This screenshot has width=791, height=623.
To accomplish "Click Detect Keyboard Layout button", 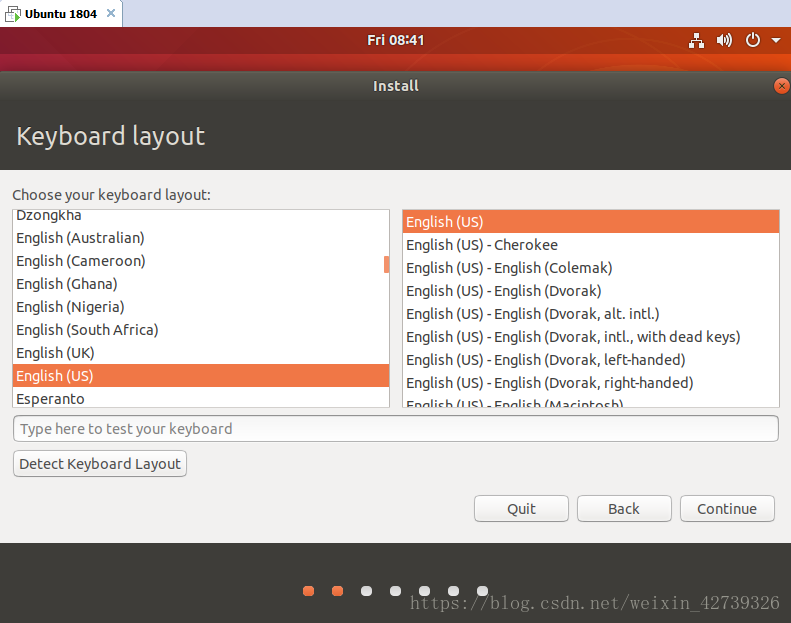I will tap(100, 464).
